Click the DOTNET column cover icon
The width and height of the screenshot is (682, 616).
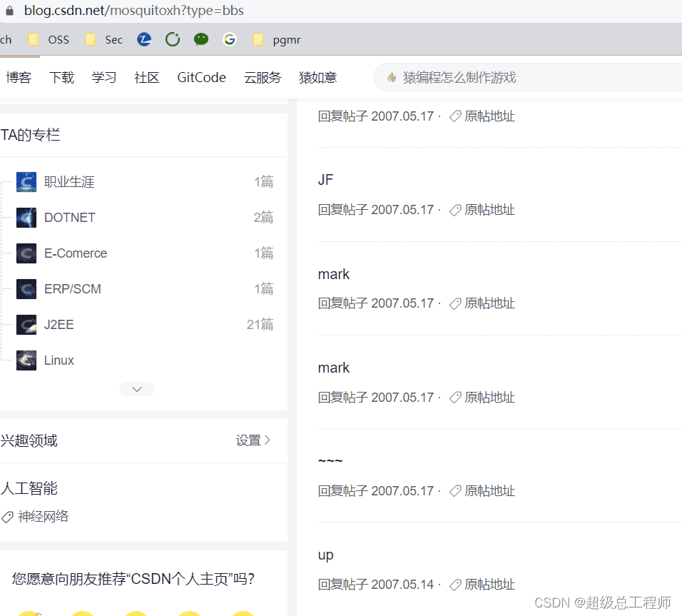click(x=26, y=217)
